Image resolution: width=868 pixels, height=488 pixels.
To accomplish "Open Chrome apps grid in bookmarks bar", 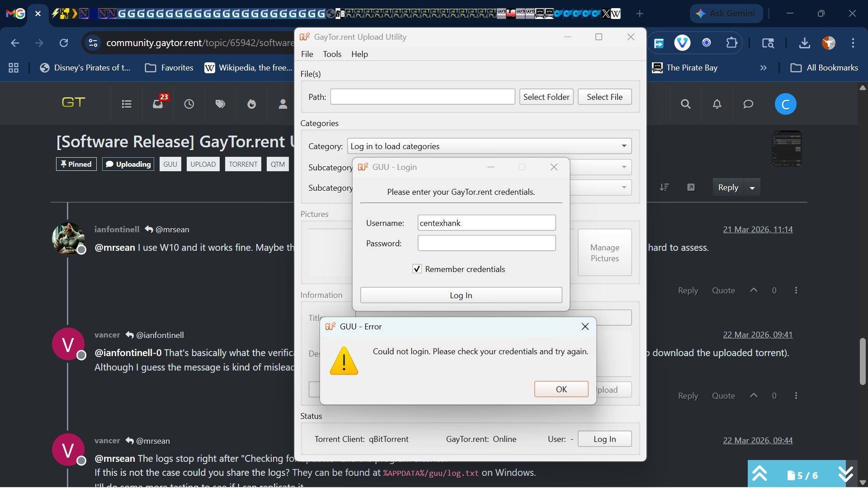I will coord(14,68).
